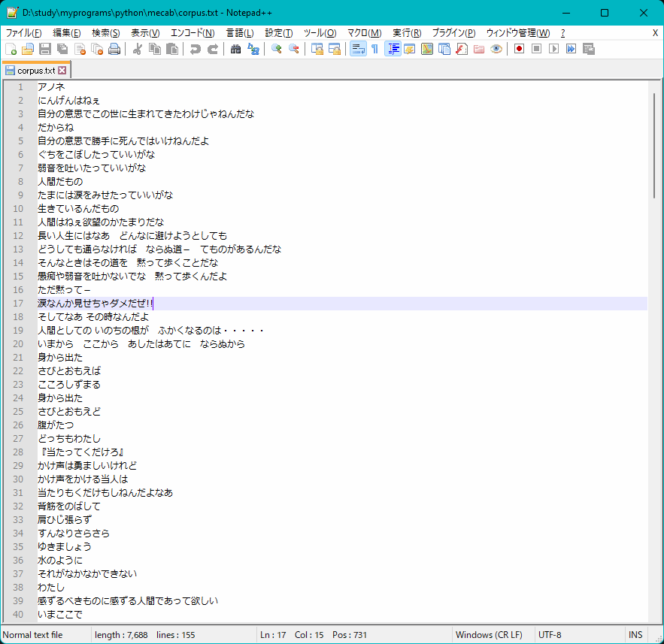Click the Stop recording macro icon
Image resolution: width=664 pixels, height=644 pixels.
click(x=536, y=49)
